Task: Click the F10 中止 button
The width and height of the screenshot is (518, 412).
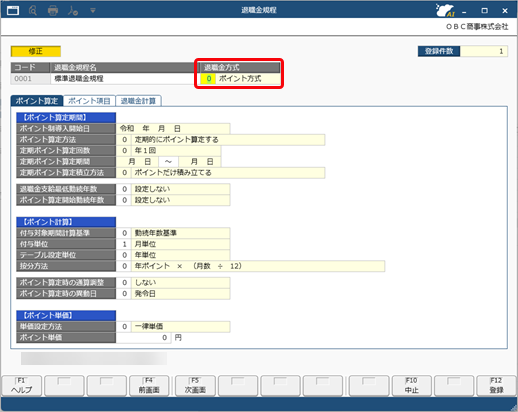Action: (x=412, y=386)
